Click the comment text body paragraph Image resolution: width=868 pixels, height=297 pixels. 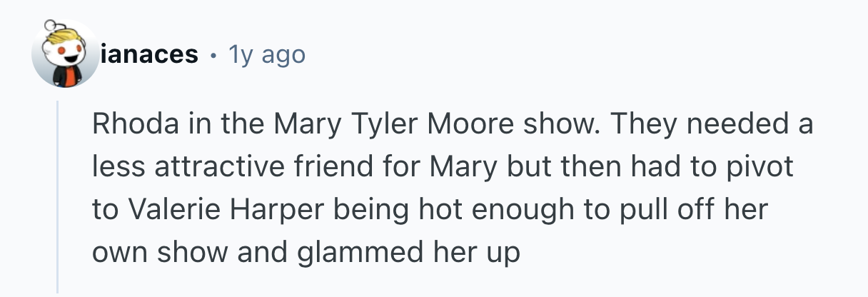click(450, 188)
